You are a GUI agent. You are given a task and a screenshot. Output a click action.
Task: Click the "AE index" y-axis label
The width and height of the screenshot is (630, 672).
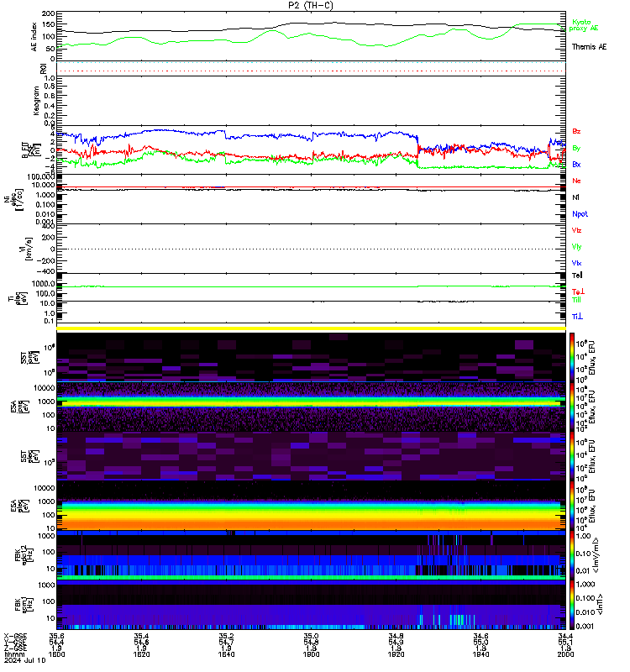34,37
